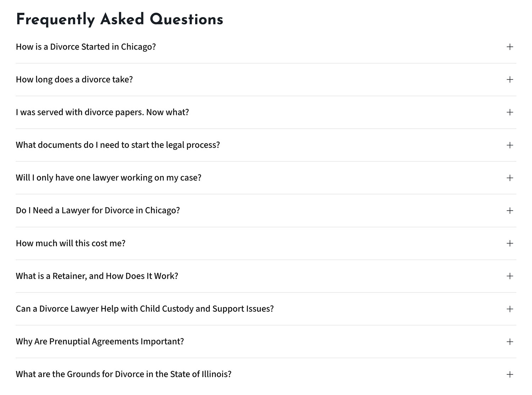Screen dimensions: 532x395
Task: Click plus icon for the Retainer question
Action: [510, 276]
